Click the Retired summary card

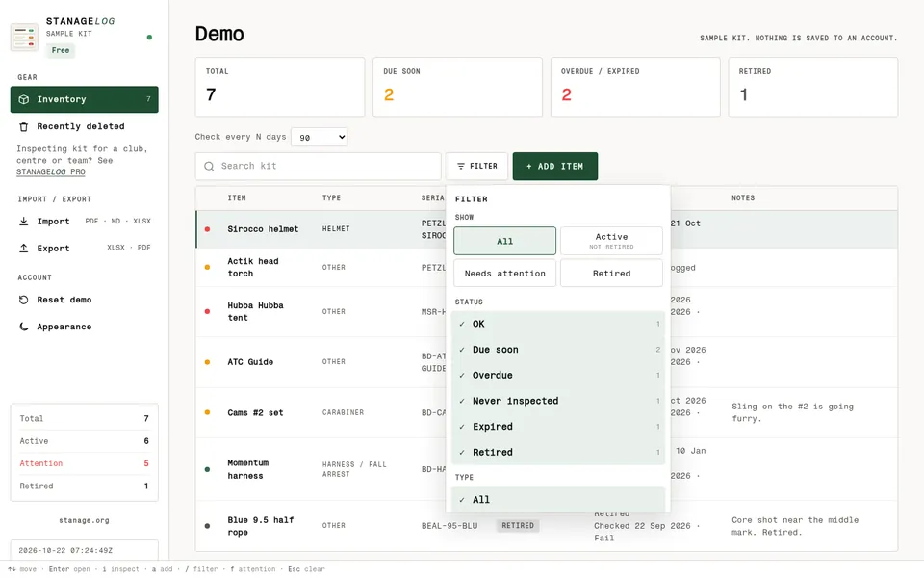point(813,87)
